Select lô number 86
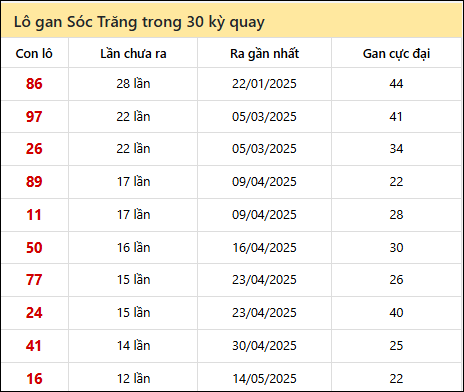The height and width of the screenshot is (392, 464). tap(34, 84)
